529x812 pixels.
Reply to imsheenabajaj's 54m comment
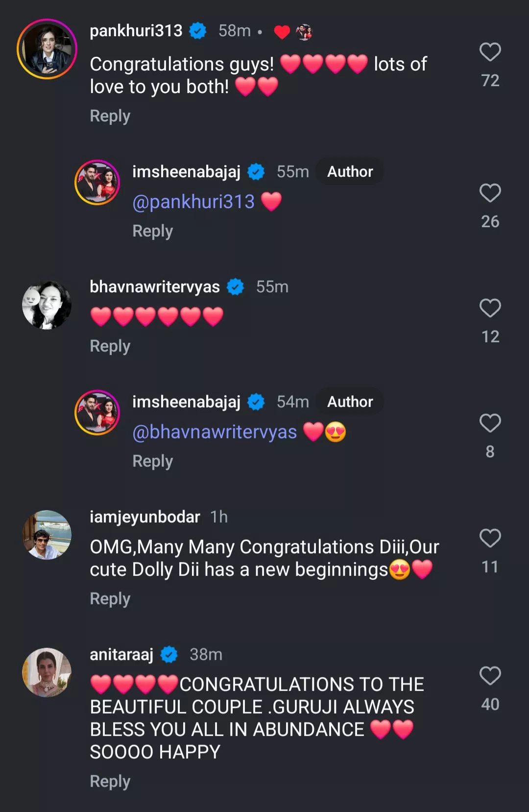point(153,461)
